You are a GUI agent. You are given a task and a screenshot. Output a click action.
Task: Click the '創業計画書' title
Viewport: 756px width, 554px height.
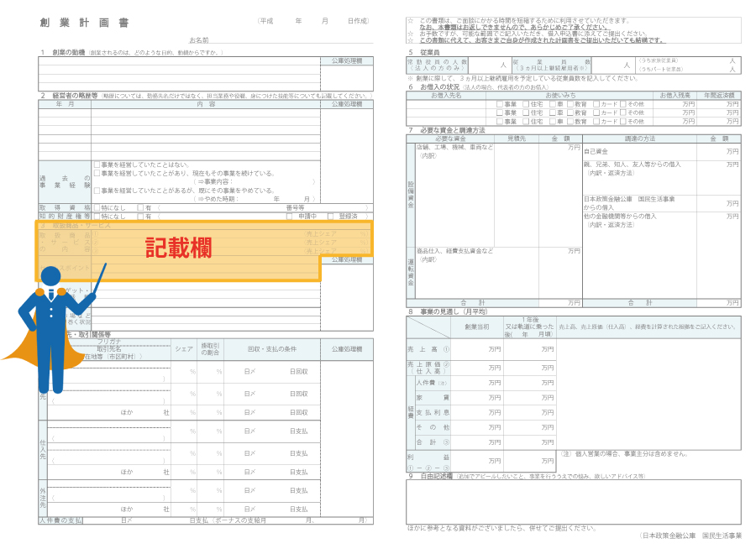(84, 23)
